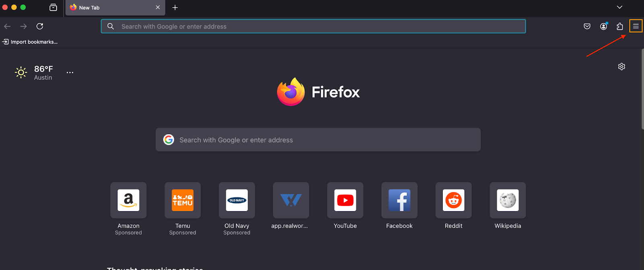The image size is (644, 270).
Task: Open the app.realwor... shortcut tile
Action: point(291,200)
